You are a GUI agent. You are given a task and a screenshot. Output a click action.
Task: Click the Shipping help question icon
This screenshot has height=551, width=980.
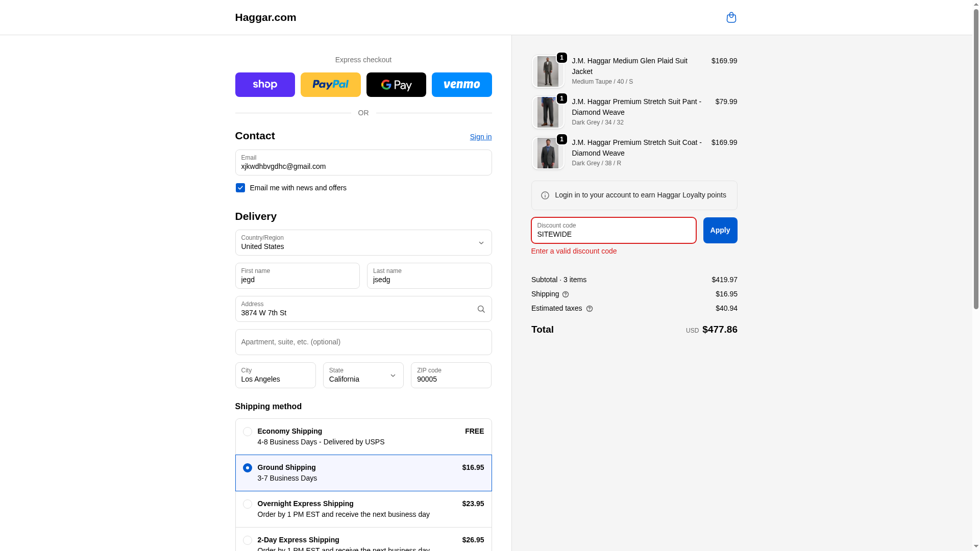tap(566, 294)
